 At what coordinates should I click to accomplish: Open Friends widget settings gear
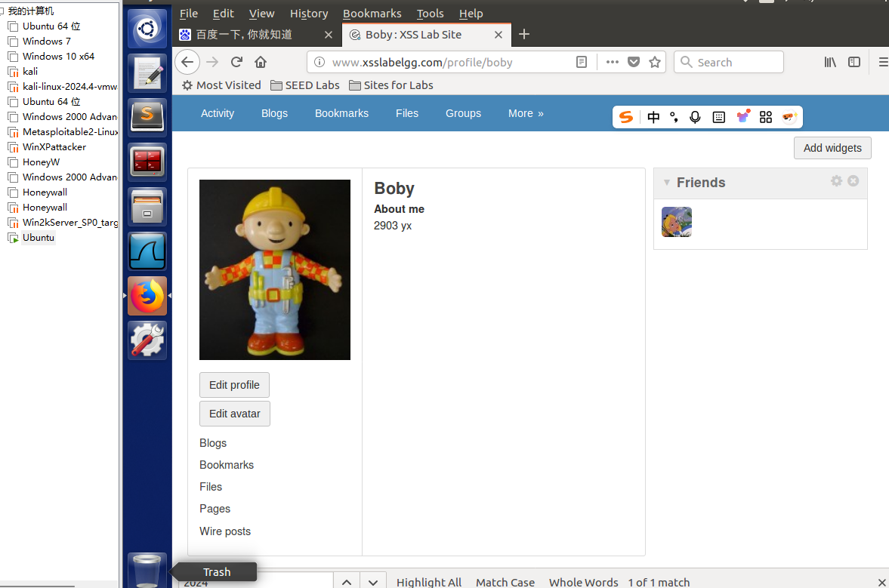[837, 180]
